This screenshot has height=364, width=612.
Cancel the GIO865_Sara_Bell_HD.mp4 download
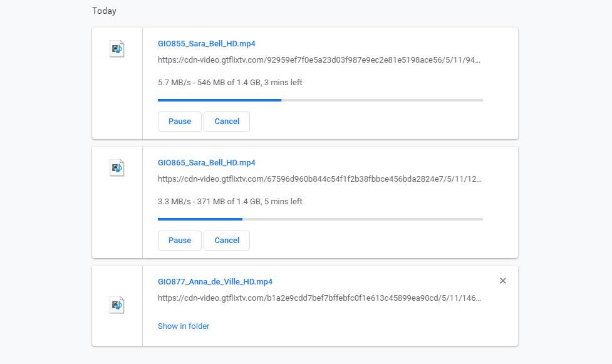[227, 241]
